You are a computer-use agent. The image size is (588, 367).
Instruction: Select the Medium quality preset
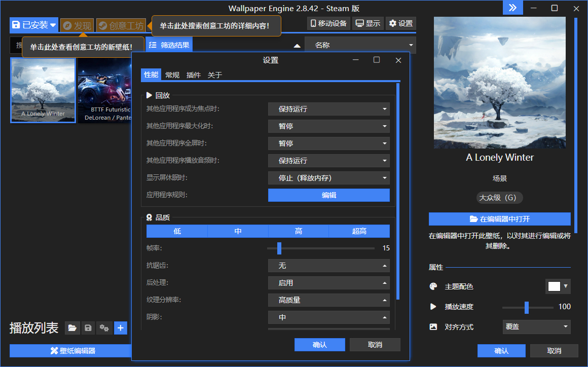click(x=238, y=231)
